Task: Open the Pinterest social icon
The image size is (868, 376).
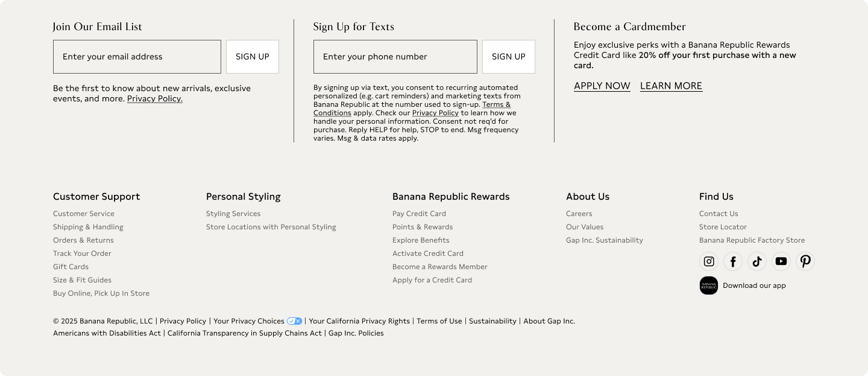Action: tap(805, 261)
